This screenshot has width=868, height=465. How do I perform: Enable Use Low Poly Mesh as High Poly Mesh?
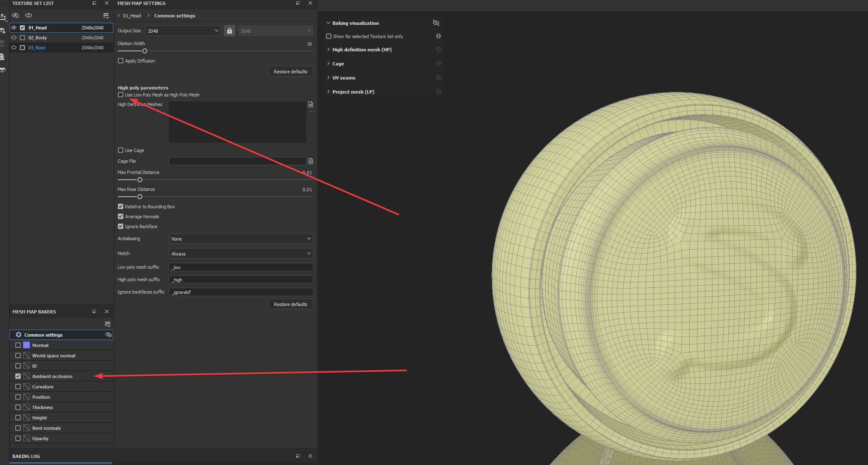coord(121,95)
